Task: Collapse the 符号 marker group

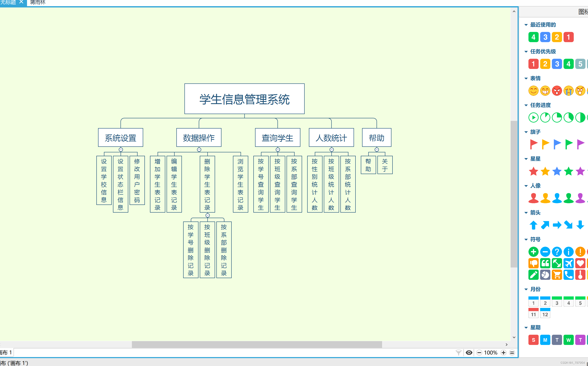Action: point(526,240)
